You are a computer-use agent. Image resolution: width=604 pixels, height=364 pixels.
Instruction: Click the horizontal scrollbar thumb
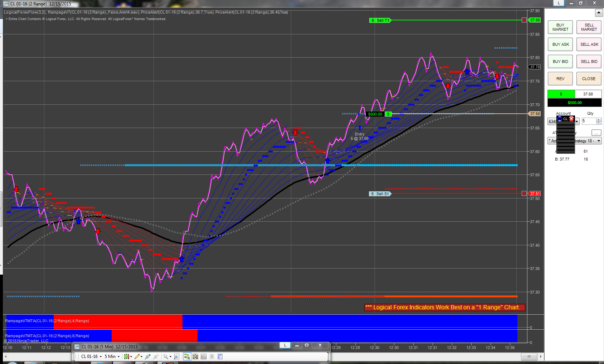[529, 356]
